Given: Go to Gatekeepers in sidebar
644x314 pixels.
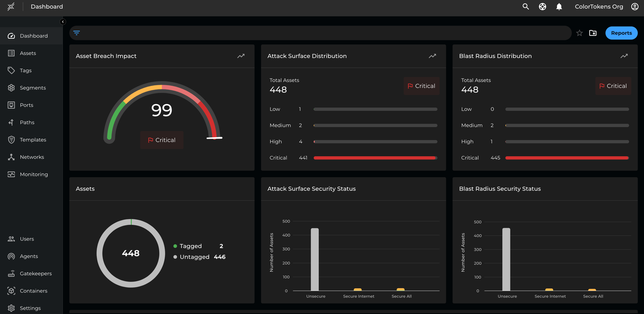Looking at the screenshot, I should coord(36,273).
